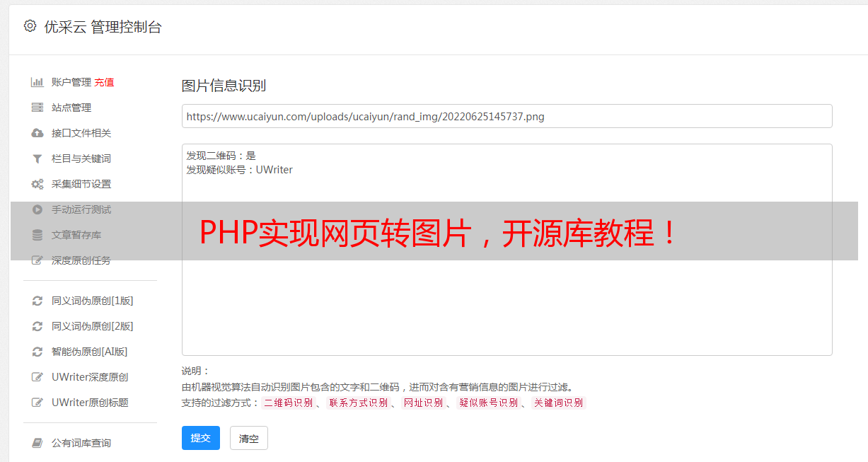Image resolution: width=868 pixels, height=462 pixels.
Task: Click the image URL input field
Action: 507,116
